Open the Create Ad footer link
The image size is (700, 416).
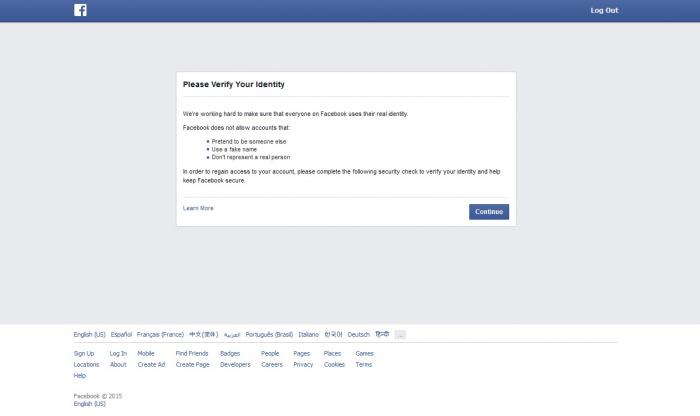151,364
